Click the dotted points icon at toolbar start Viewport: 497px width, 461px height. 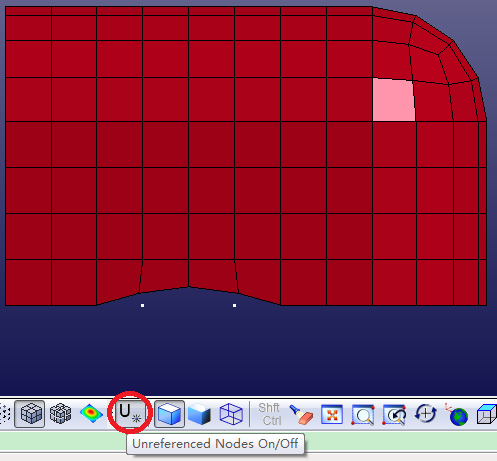[6, 414]
